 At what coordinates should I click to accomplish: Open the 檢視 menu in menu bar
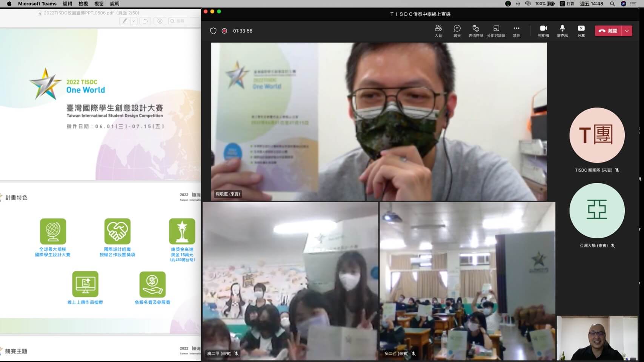(x=83, y=4)
